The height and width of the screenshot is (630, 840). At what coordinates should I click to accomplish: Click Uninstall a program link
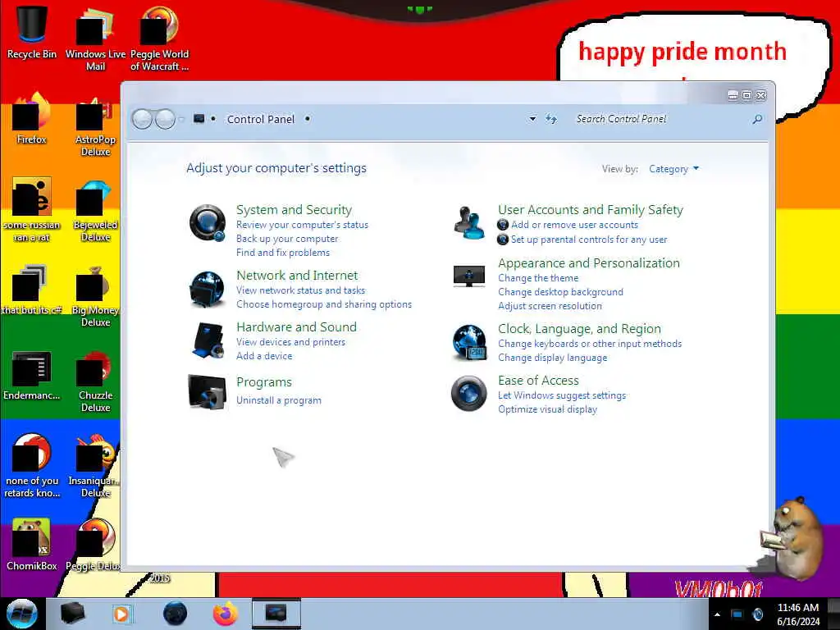[x=279, y=400]
